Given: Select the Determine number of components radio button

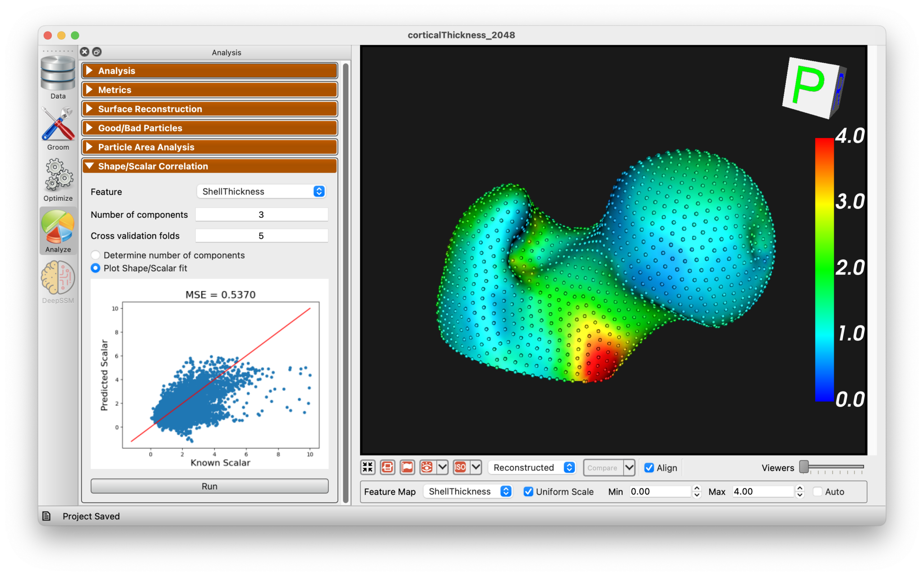Looking at the screenshot, I should coord(95,255).
